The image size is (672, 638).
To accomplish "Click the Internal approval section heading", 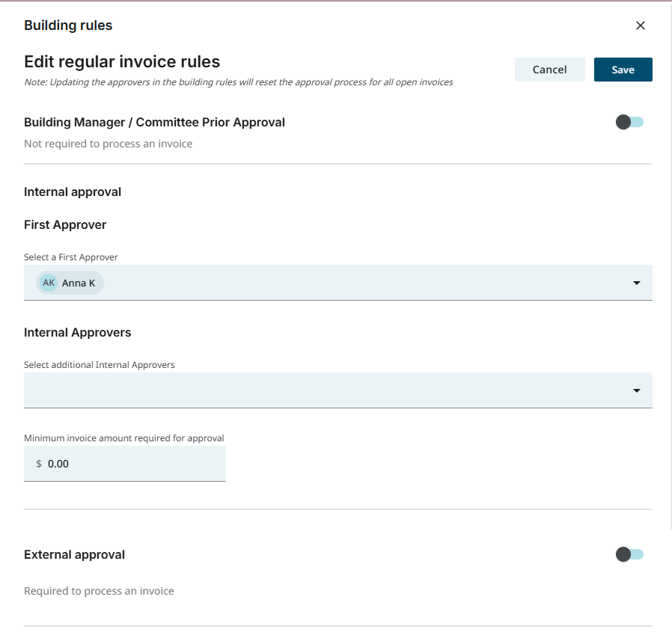I will (x=73, y=191).
